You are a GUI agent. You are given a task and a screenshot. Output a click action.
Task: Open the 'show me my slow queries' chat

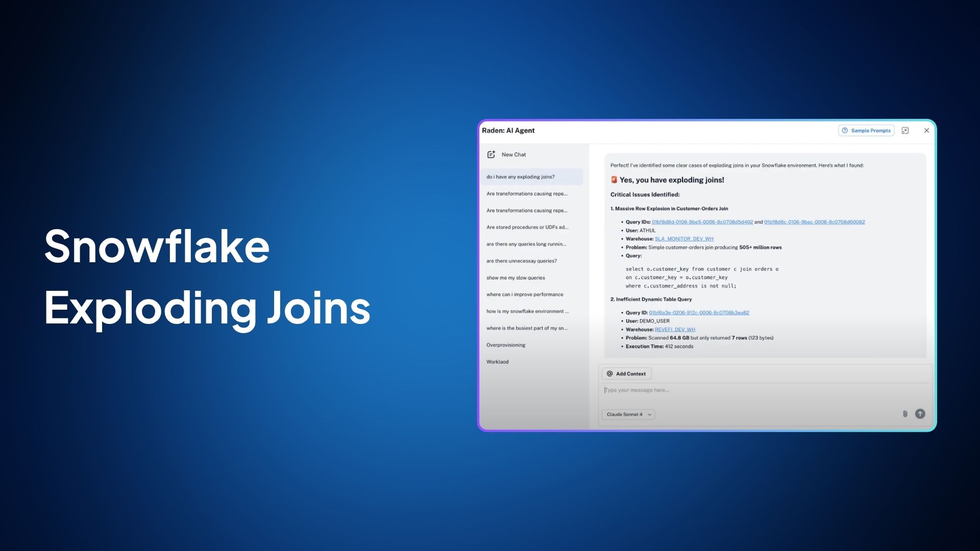coord(516,278)
